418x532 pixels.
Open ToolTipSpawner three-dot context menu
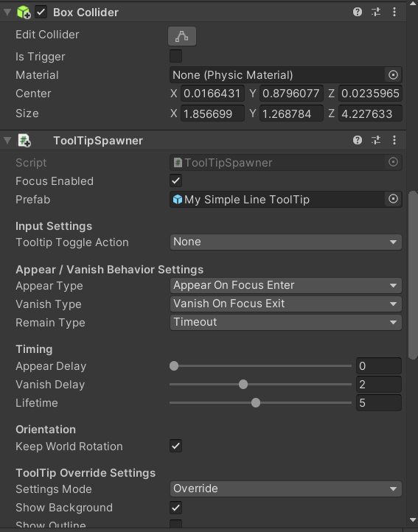click(394, 140)
